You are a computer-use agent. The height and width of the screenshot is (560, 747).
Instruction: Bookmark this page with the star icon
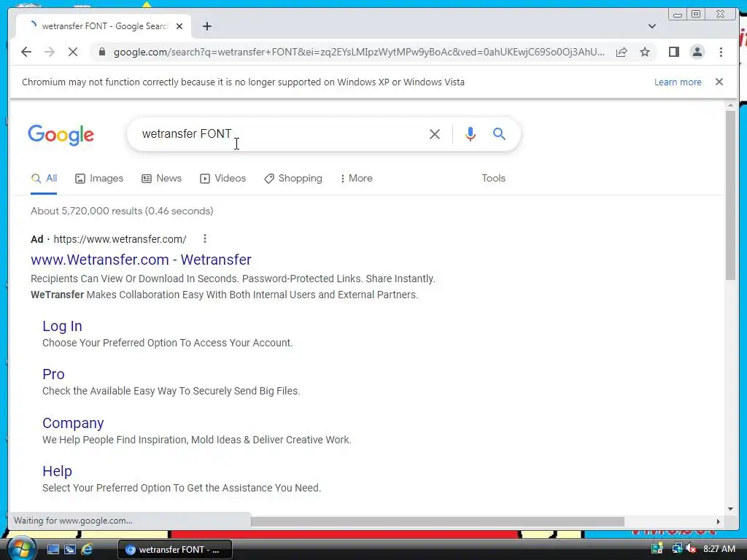point(645,52)
